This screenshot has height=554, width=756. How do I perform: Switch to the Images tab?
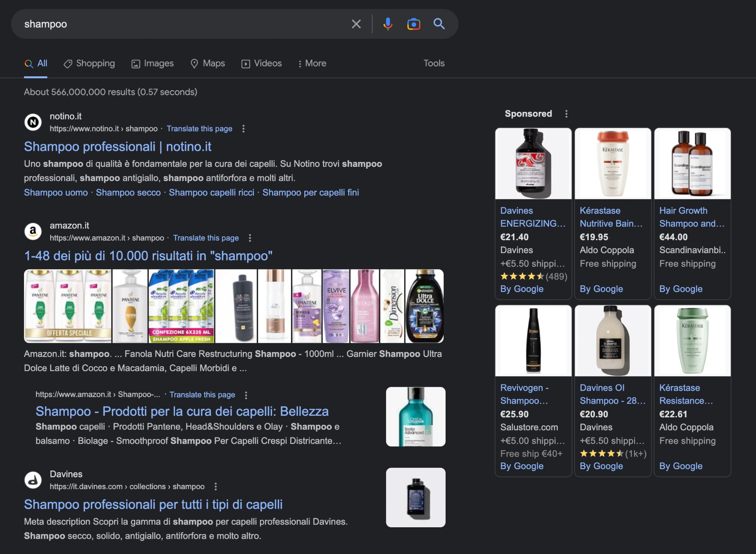152,63
